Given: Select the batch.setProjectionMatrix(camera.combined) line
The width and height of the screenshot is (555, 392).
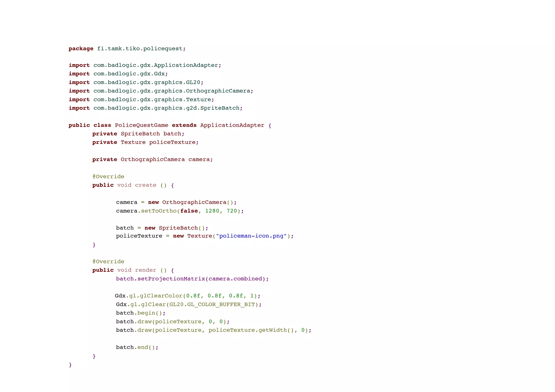Looking at the screenshot, I should pos(192,279).
